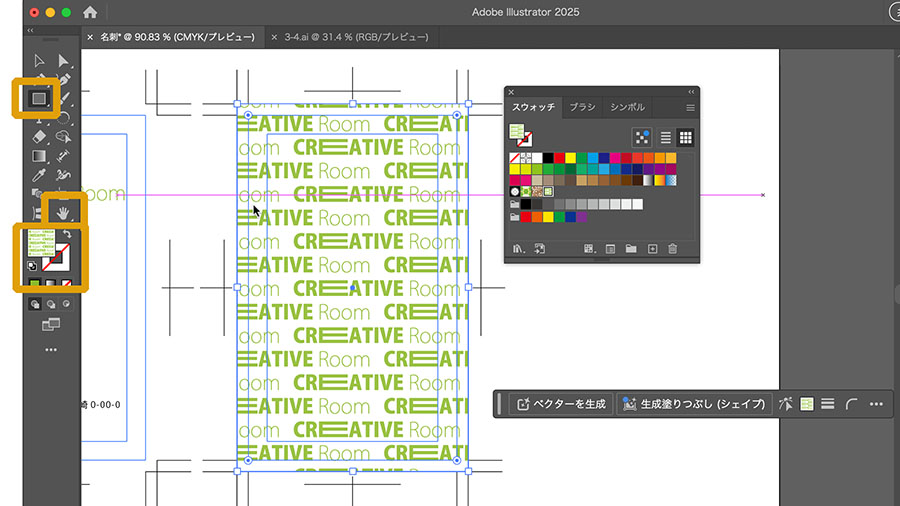Open more options on contextual task bar
Screen dimensions: 900x506
[876, 404]
